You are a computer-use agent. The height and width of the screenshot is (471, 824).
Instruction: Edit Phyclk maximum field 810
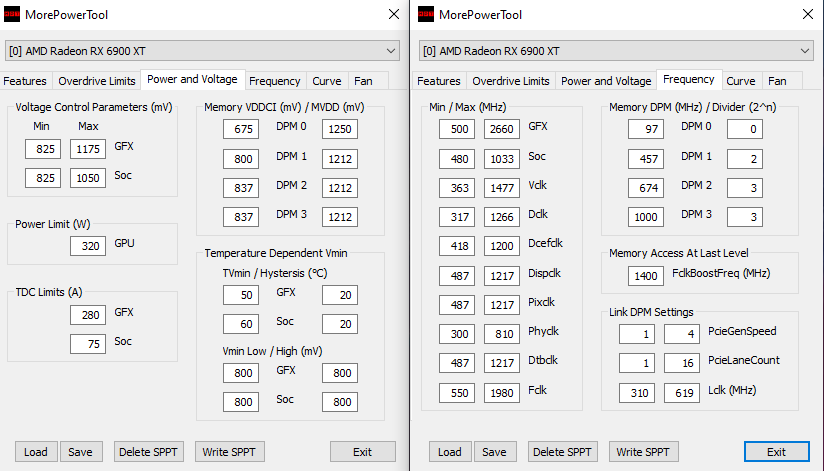coord(502,334)
